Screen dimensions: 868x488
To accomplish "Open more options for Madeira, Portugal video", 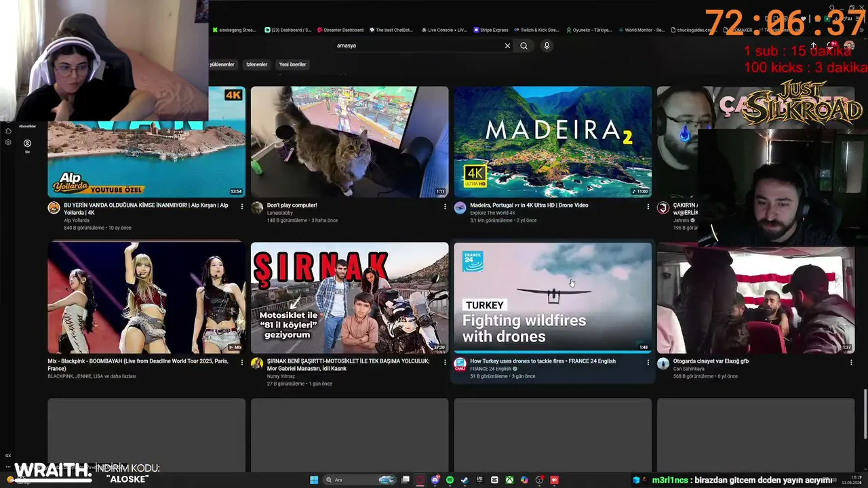I will point(648,206).
